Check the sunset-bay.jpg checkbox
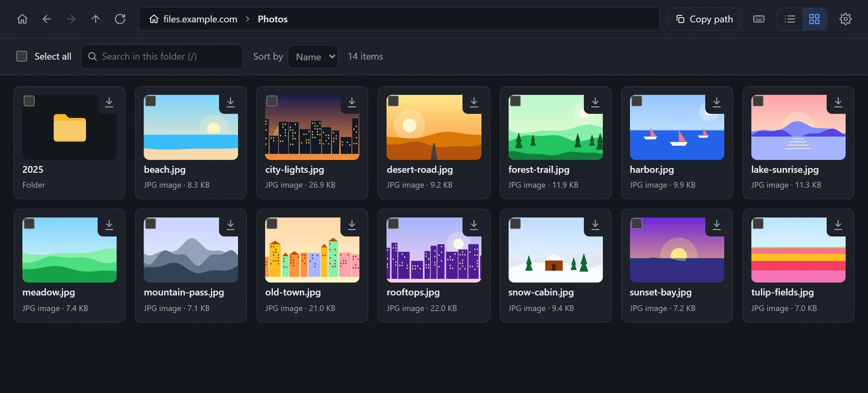Image resolution: width=868 pixels, height=393 pixels. [637, 223]
